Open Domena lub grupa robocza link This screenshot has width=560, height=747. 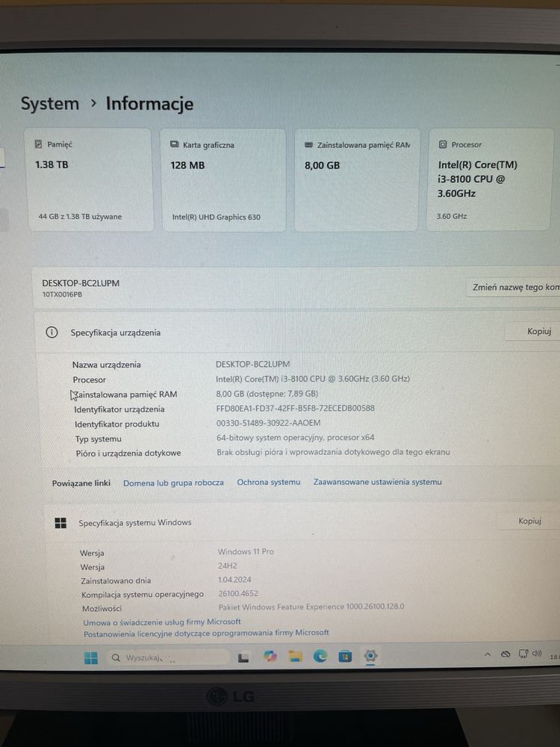(173, 483)
